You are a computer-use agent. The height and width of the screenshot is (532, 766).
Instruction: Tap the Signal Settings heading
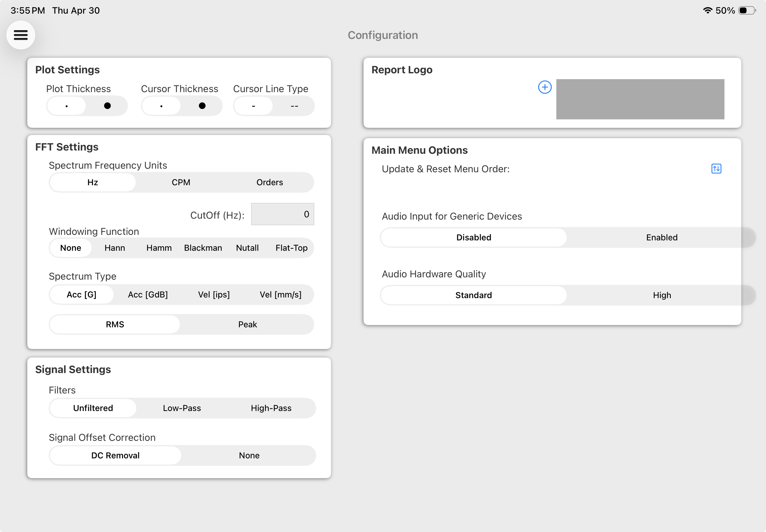pyautogui.click(x=73, y=369)
